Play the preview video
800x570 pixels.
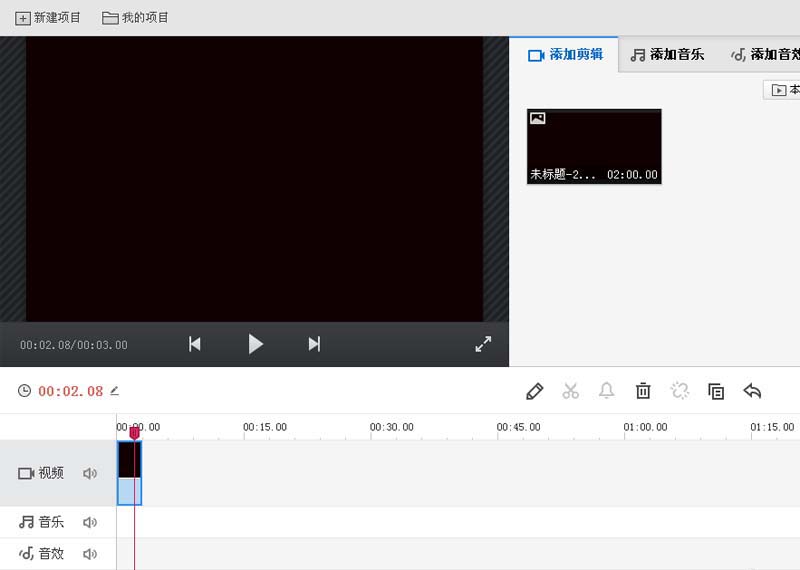tap(256, 344)
